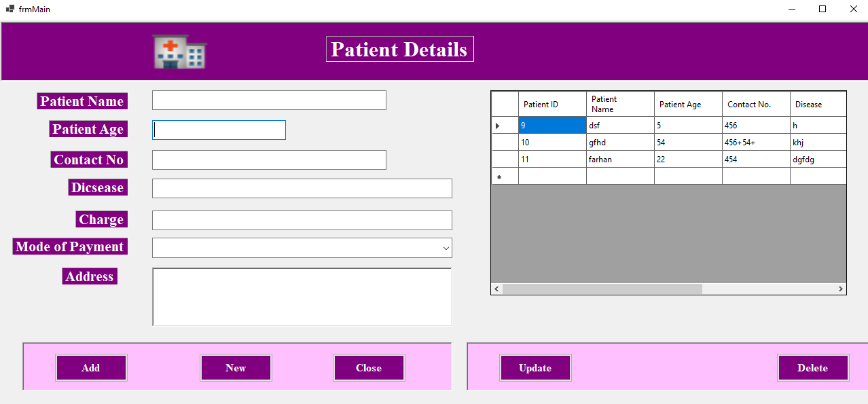Click into the Contact No field
The width and height of the screenshot is (868, 404).
269,160
